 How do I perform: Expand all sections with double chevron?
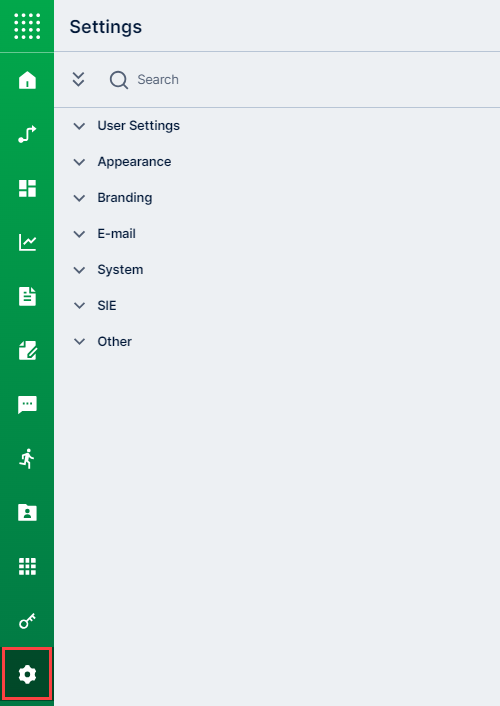78,79
